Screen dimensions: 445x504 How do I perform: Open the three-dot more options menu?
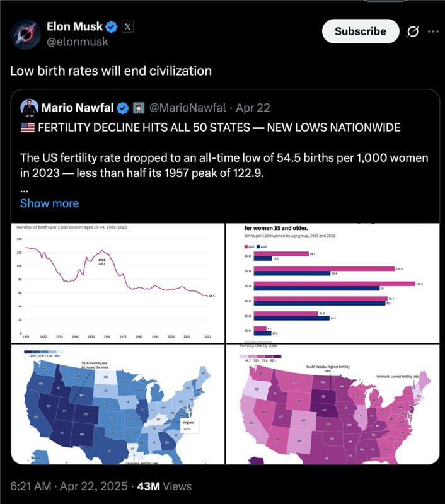coord(433,31)
